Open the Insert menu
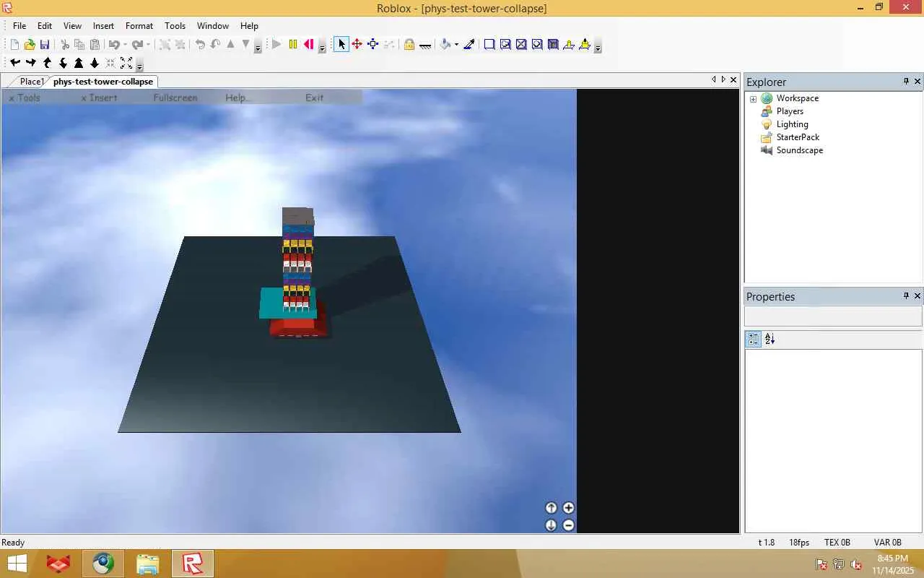The width and height of the screenshot is (924, 578). (x=103, y=26)
